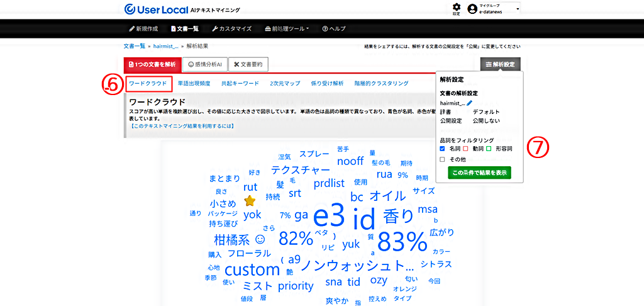Check the その他 filter checkbox
This screenshot has height=306, width=644.
point(442,159)
